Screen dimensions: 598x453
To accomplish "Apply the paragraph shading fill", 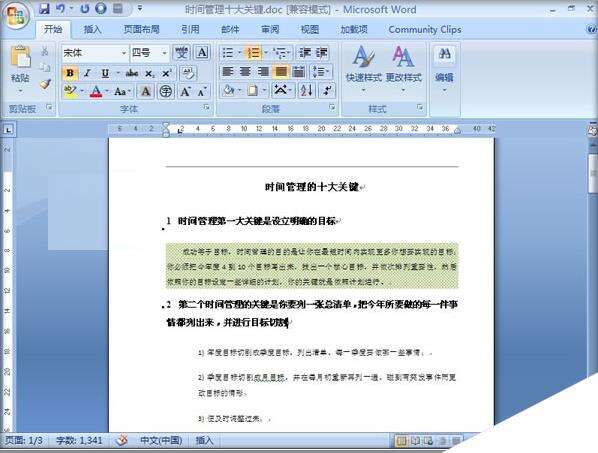I will tap(229, 91).
